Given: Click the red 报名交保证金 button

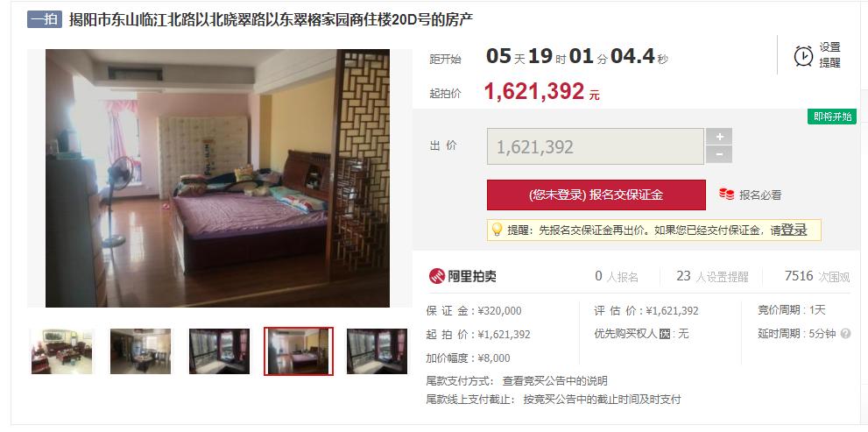Looking at the screenshot, I should pos(596,195).
